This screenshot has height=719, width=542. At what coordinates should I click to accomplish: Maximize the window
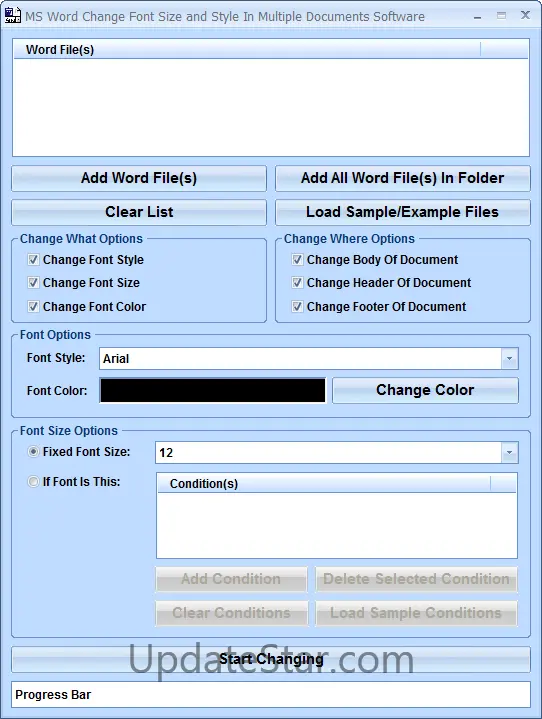[501, 16]
